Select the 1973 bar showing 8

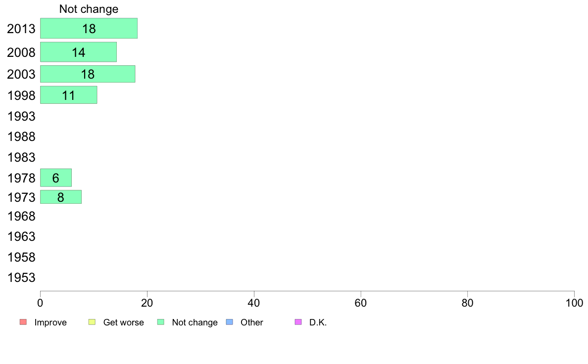tap(61, 197)
